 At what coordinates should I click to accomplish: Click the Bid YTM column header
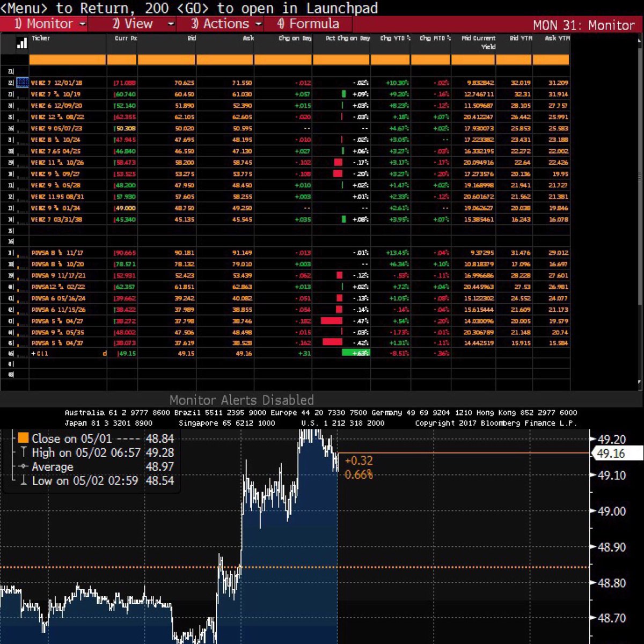point(520,39)
